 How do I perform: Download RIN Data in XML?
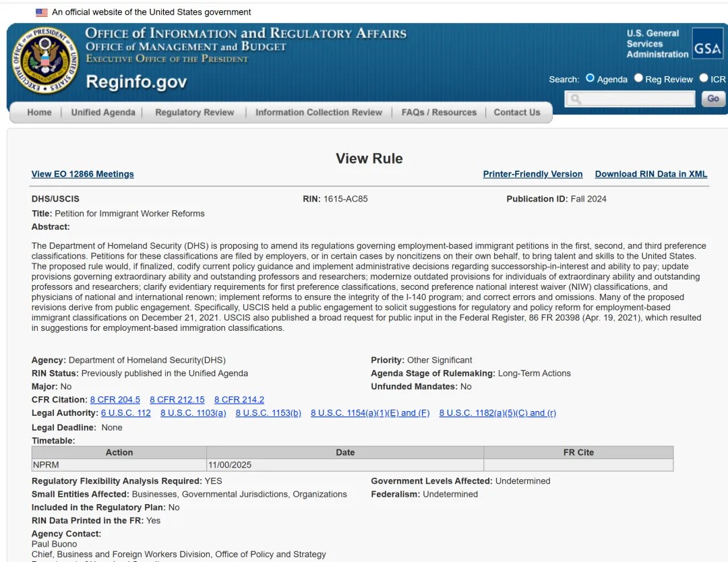(x=650, y=174)
